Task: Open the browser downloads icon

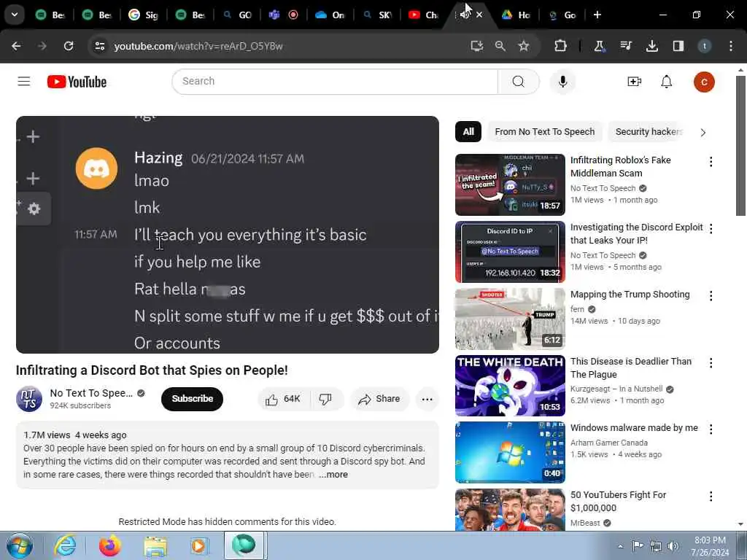Action: pyautogui.click(x=652, y=46)
